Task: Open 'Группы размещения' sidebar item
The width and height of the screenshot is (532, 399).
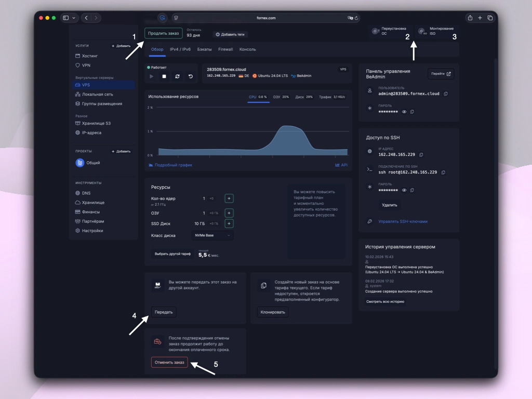Action: point(102,104)
